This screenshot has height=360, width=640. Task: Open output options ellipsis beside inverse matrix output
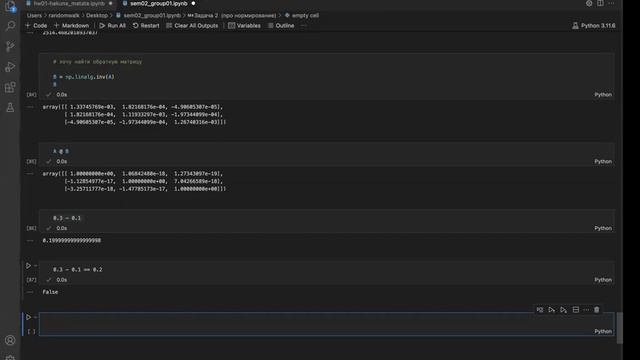click(30, 107)
